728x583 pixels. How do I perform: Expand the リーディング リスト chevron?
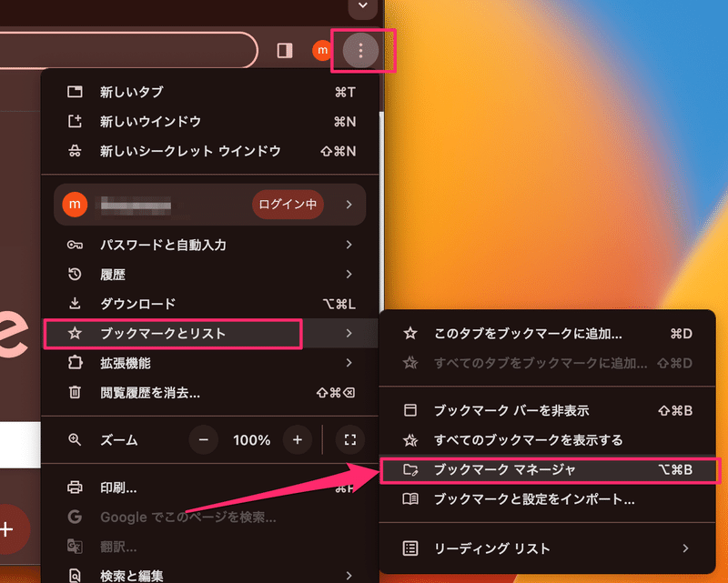[x=685, y=548]
